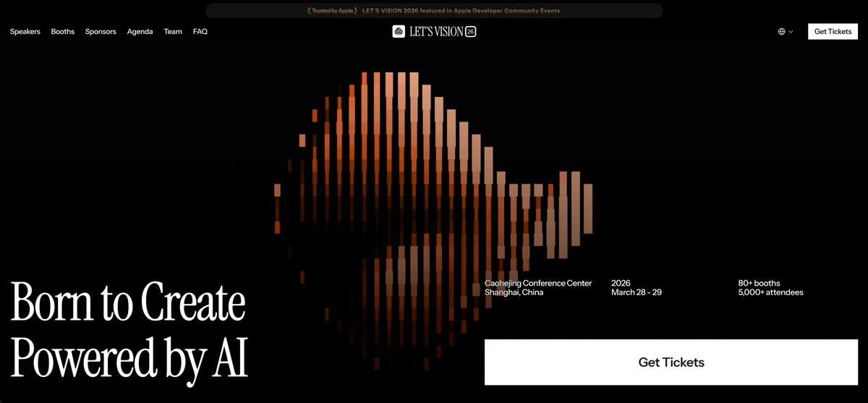Click the 'Shanghai, China' text
The width and height of the screenshot is (868, 403).
(x=514, y=292)
